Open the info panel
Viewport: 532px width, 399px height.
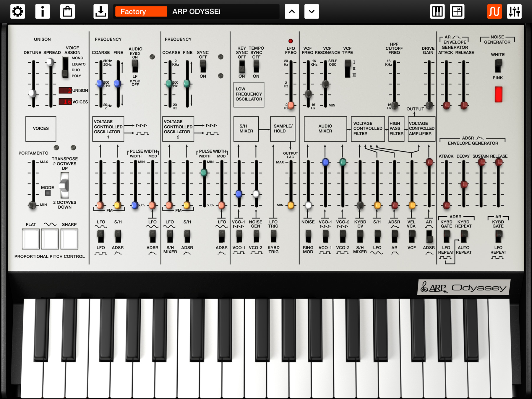point(43,12)
